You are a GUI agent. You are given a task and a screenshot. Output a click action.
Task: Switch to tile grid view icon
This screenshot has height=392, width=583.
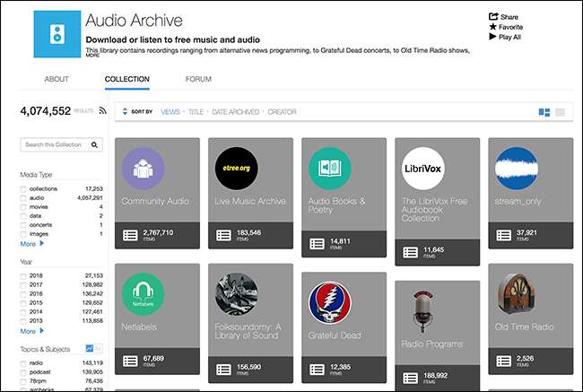click(544, 112)
